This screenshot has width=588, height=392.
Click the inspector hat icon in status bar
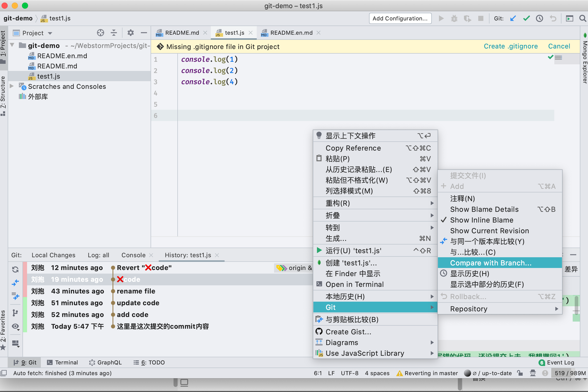pyautogui.click(x=533, y=373)
